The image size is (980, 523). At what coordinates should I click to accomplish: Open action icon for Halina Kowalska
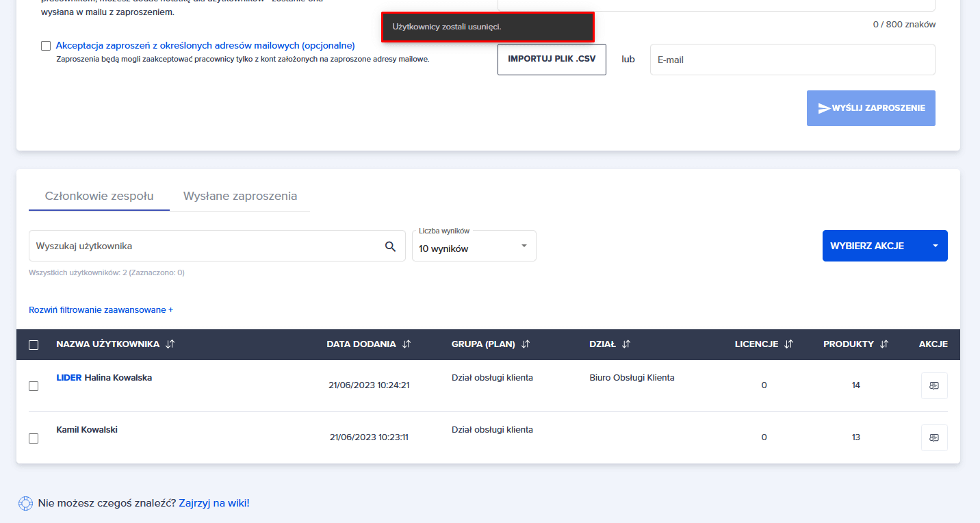click(934, 385)
